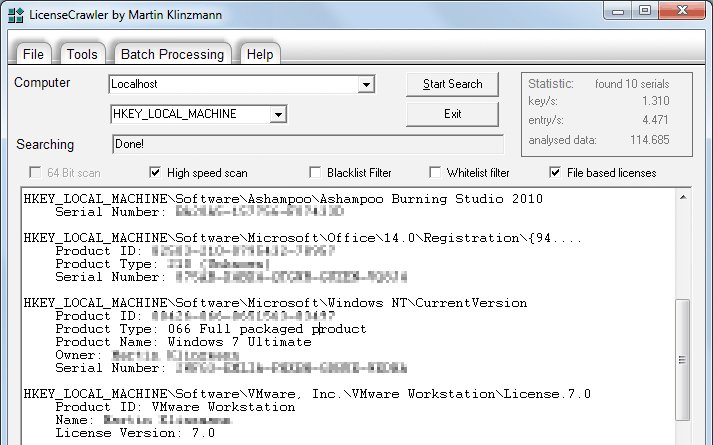Click the key/s value 1.310

pyautogui.click(x=656, y=100)
